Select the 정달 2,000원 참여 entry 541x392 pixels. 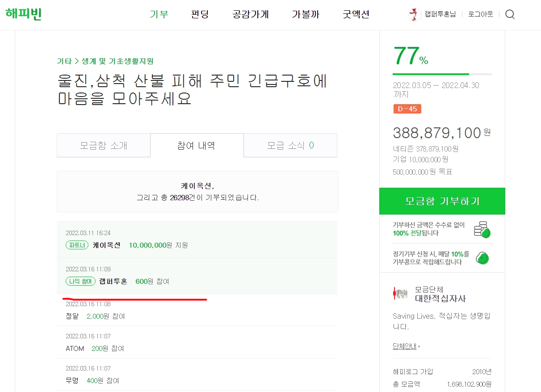click(197, 310)
